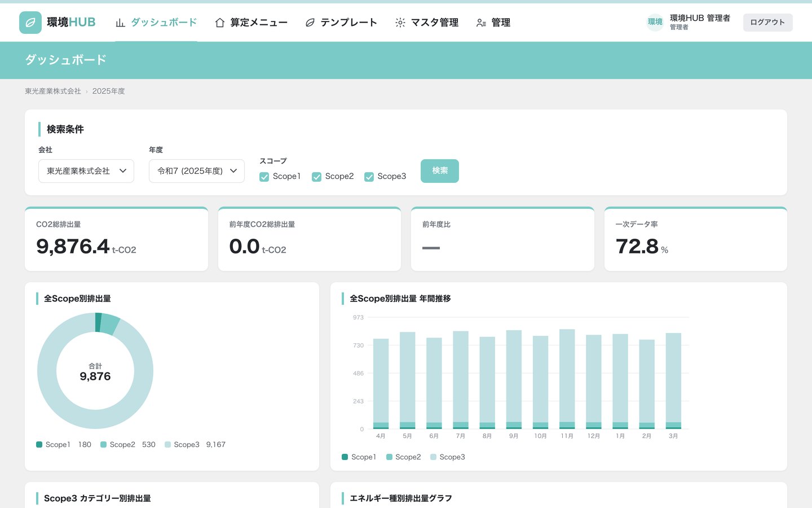Click the 11月 bar in the yearly chart
Screen dimensions: 812x508
coord(567,379)
